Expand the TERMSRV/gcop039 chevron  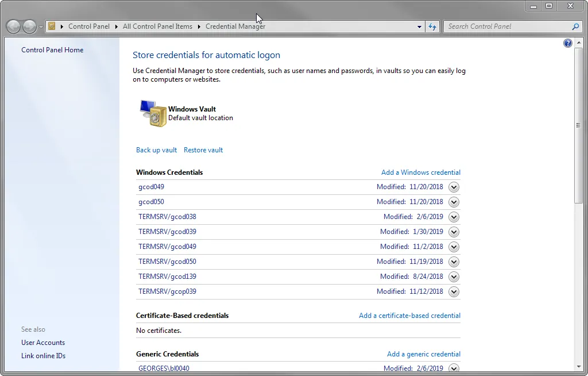click(454, 292)
